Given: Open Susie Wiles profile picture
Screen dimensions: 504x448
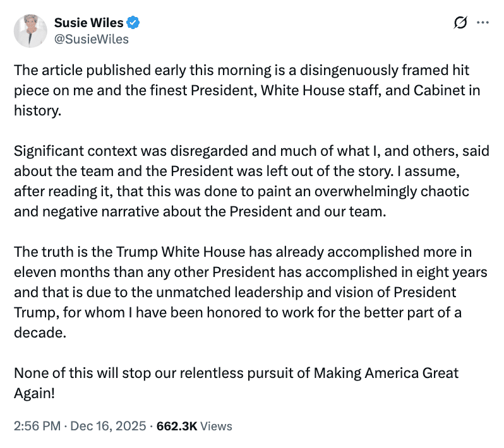Looking at the screenshot, I should [x=30, y=30].
